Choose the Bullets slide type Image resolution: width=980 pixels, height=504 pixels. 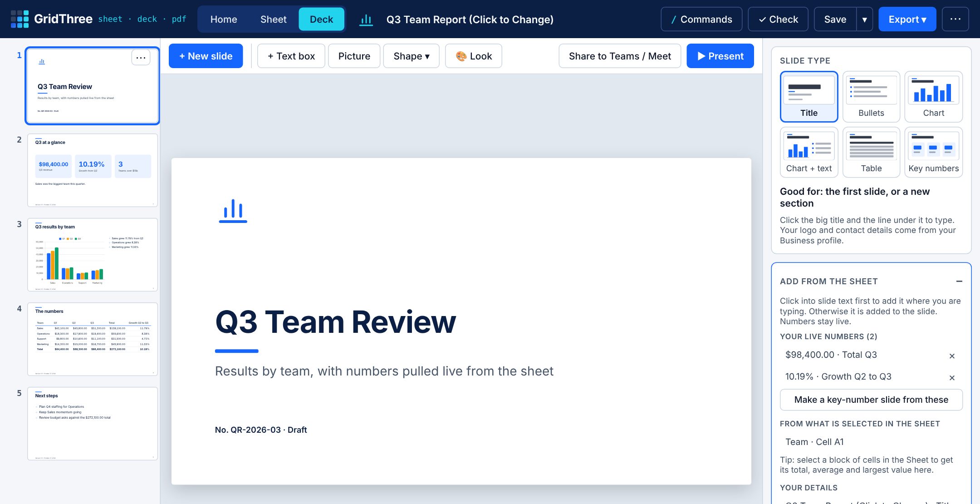click(x=871, y=97)
